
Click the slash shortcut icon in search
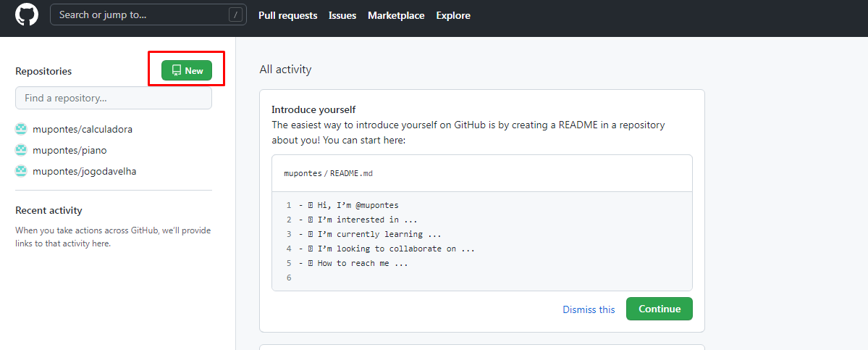[237, 15]
